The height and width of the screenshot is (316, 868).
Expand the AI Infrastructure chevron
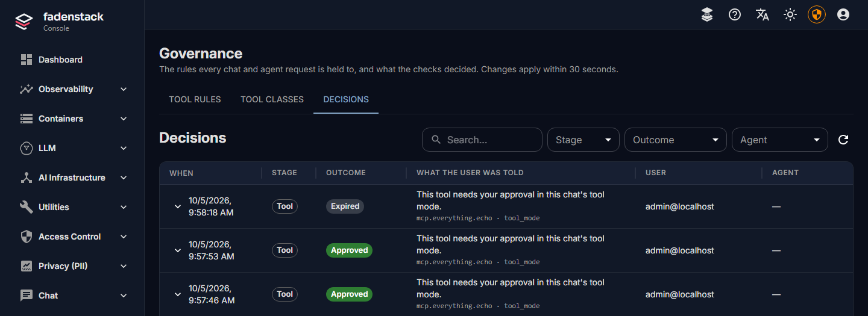point(124,178)
